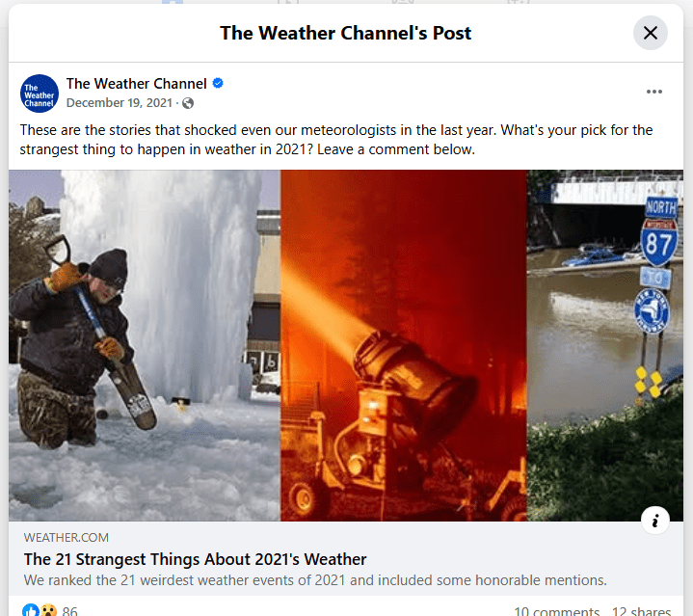This screenshot has height=616, width=693.
Task: Click The Weather Channel profile logo
Action: [40, 94]
